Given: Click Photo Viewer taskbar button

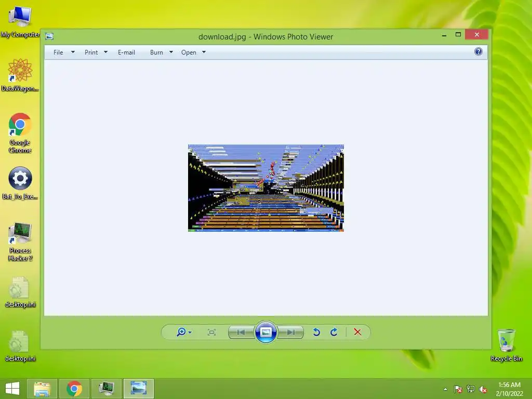Looking at the screenshot, I should pos(138,389).
